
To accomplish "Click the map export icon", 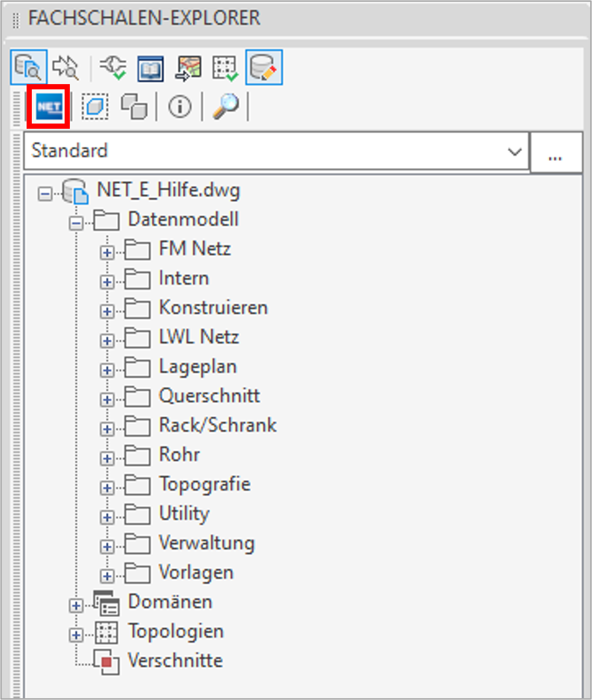I will coord(188,68).
